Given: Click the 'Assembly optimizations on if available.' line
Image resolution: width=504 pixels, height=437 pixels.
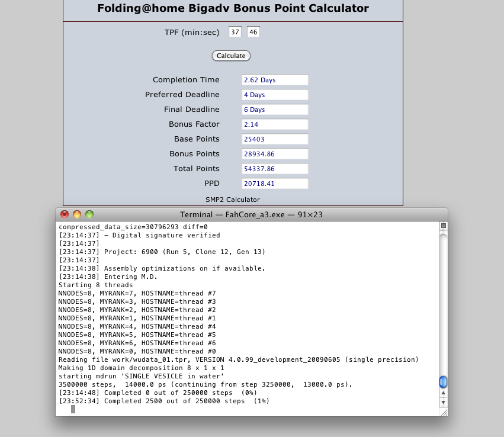Looking at the screenshot, I should coord(162,268).
